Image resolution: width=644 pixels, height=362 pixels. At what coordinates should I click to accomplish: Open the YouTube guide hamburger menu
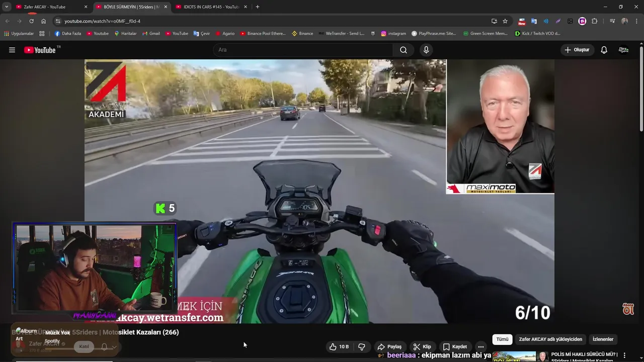[x=12, y=50]
